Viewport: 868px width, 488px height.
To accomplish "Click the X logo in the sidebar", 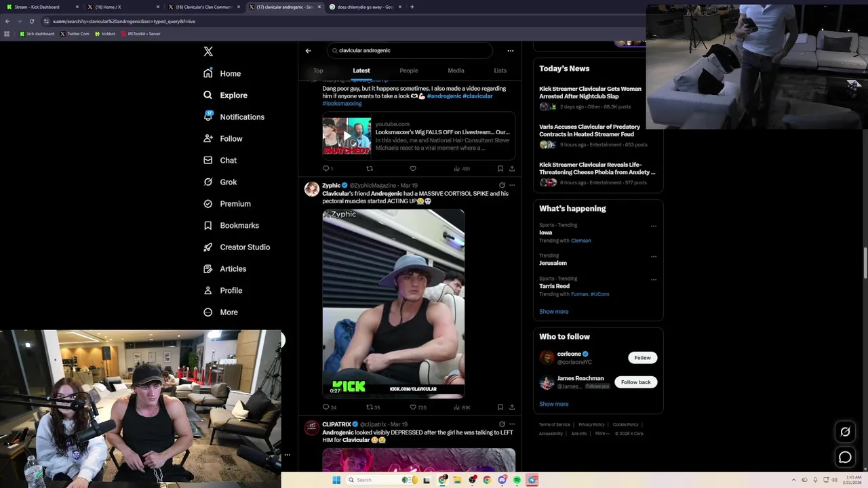I will 208,52.
